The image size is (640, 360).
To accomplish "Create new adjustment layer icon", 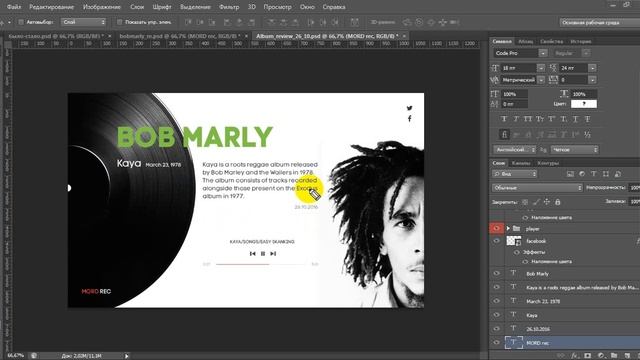I will click(x=601, y=356).
